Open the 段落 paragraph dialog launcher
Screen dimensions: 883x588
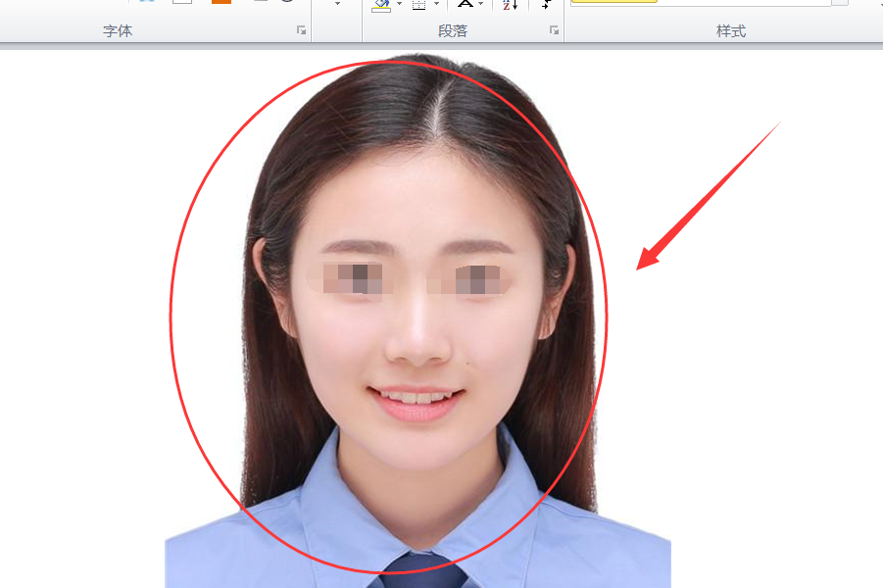[x=554, y=30]
